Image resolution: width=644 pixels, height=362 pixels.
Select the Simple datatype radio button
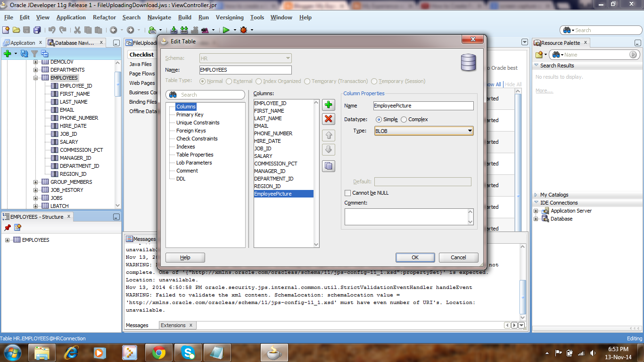point(379,119)
